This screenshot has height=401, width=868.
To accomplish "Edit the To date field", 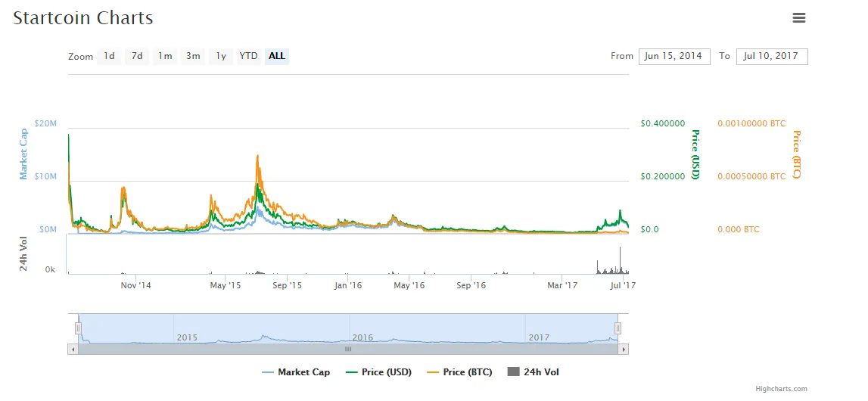I will [x=772, y=57].
